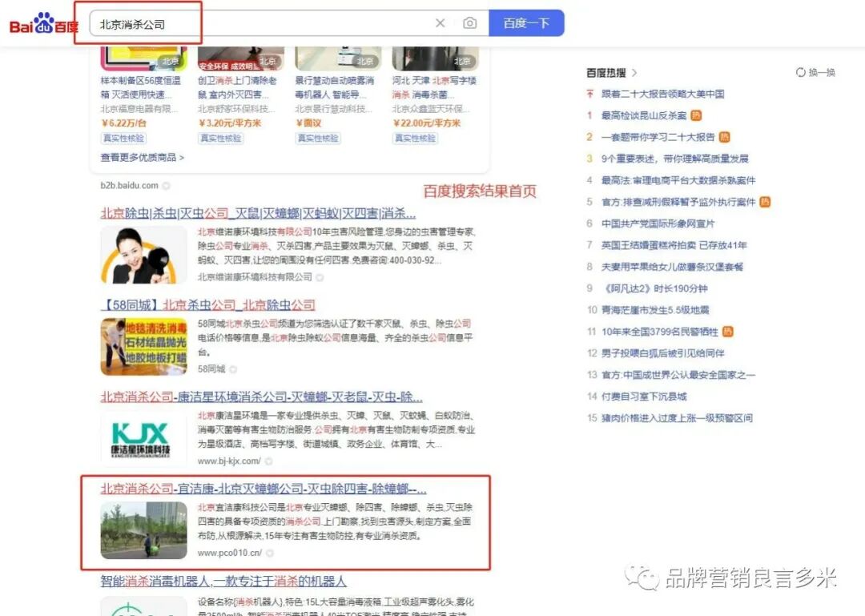Click 真实性核验 badge under ¥面议

[318, 138]
